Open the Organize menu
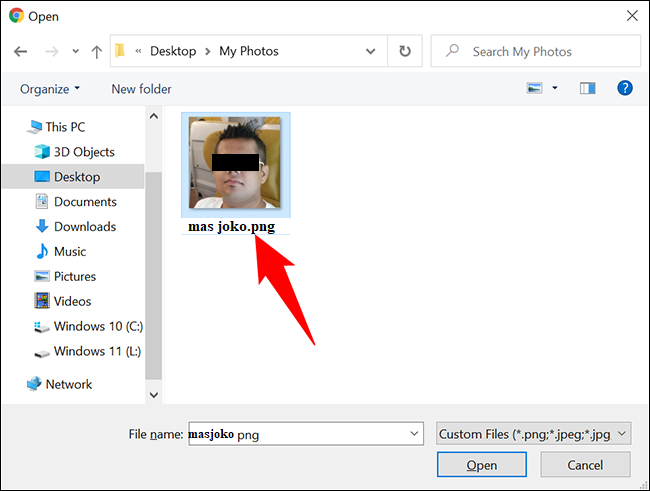 tap(50, 89)
